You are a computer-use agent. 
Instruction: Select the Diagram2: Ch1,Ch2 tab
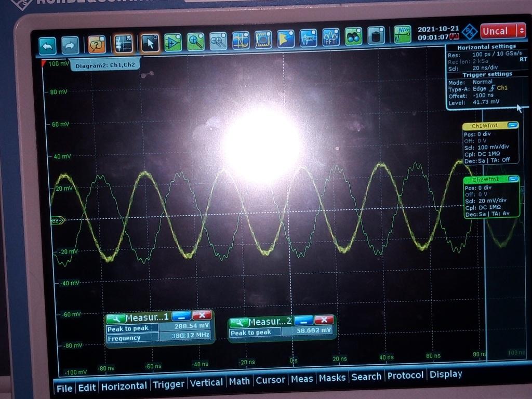click(105, 65)
